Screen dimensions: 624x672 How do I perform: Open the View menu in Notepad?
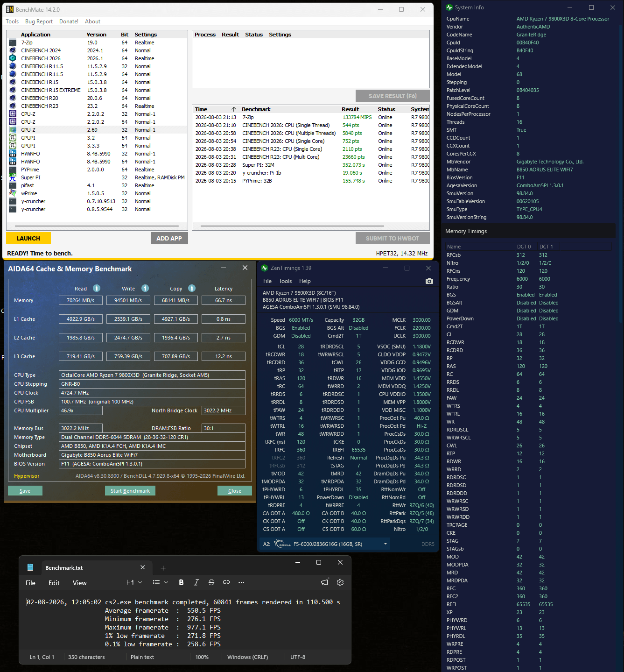coord(79,583)
